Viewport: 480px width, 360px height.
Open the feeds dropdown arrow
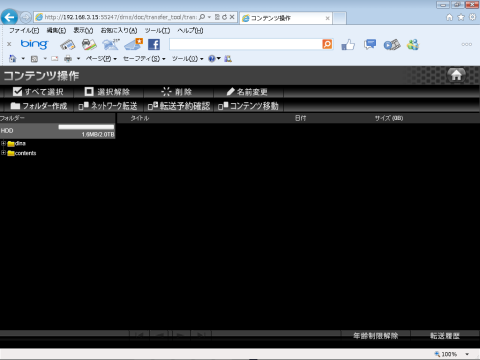tap(45, 59)
